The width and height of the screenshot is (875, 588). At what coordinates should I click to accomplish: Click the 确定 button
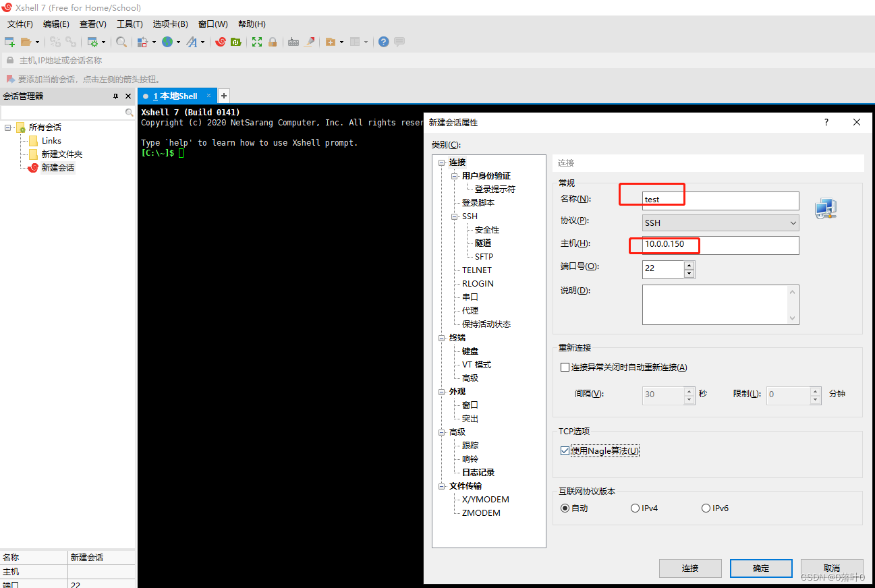click(761, 568)
